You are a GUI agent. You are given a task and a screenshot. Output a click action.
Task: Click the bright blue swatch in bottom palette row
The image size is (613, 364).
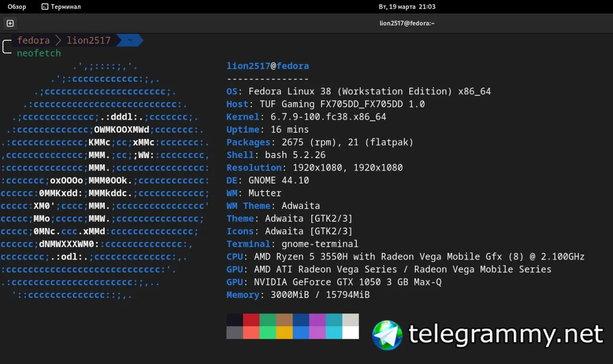301,332
